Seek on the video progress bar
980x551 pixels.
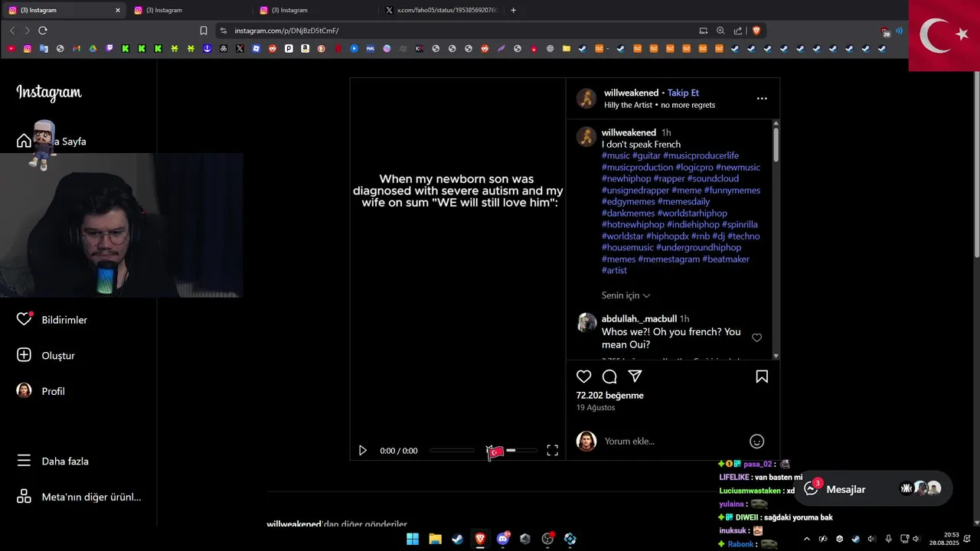[452, 451]
